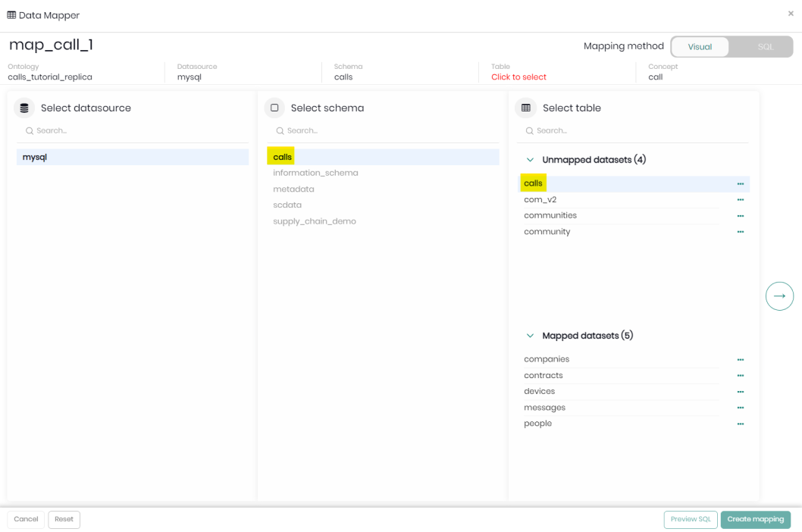Open three-dot menu for people dataset
Screen dimensions: 802x532
pos(740,424)
